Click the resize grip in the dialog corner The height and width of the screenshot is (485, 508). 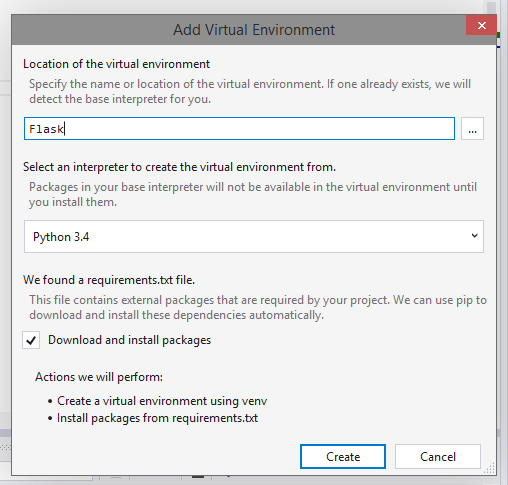click(489, 468)
